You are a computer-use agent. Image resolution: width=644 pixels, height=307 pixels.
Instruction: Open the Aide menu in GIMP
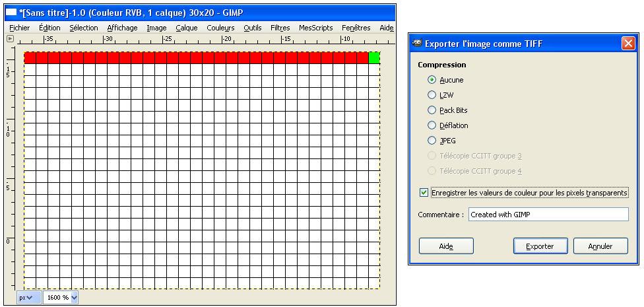click(387, 28)
